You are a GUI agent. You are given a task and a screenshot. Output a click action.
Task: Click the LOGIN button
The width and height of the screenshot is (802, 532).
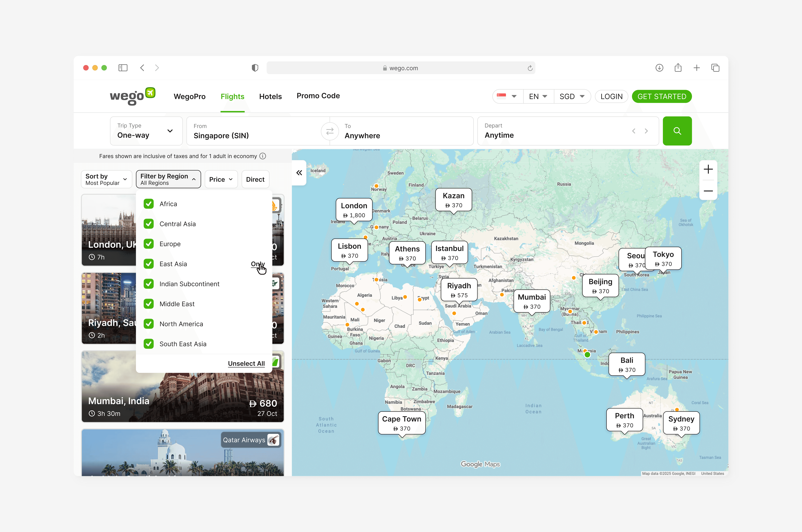(611, 96)
